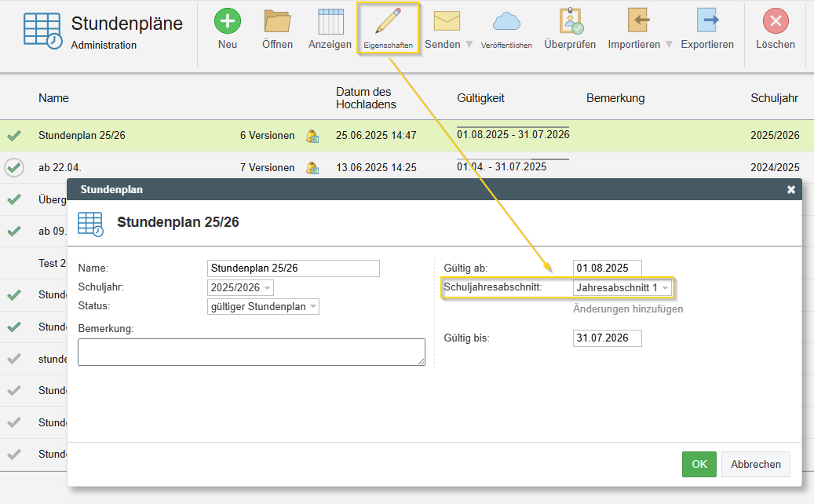Open the Schuljahr 2025/2026 dropdown
814x504 pixels.
click(240, 287)
